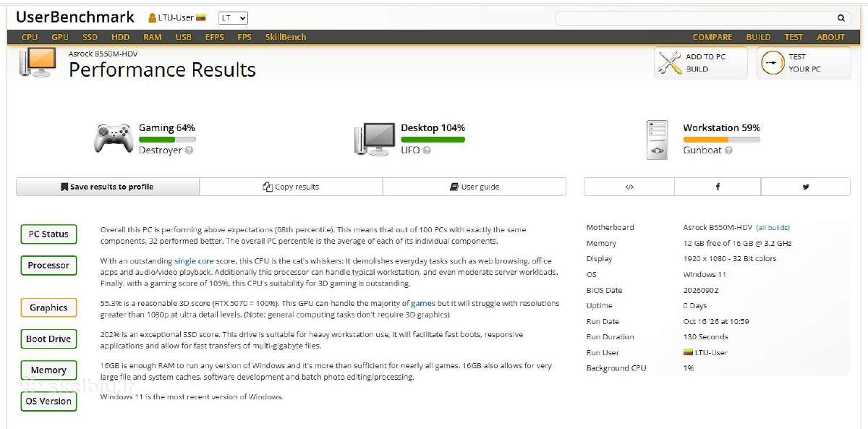Click the Test Your PC gauge icon

[x=773, y=63]
